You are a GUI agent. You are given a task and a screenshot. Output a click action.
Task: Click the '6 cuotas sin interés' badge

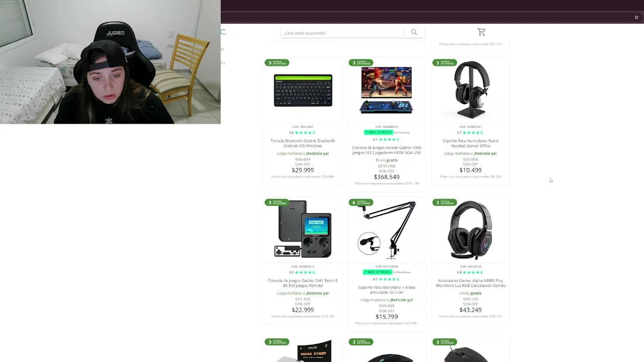click(x=360, y=203)
